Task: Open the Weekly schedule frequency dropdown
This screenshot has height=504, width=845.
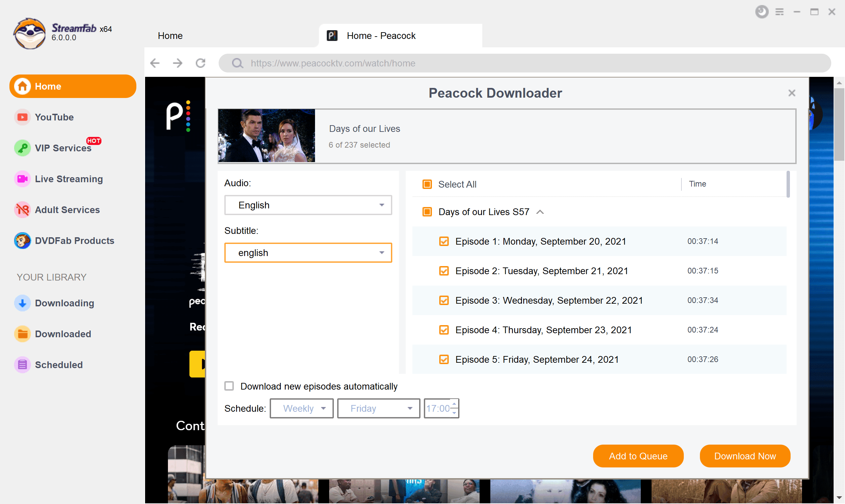Action: (301, 409)
